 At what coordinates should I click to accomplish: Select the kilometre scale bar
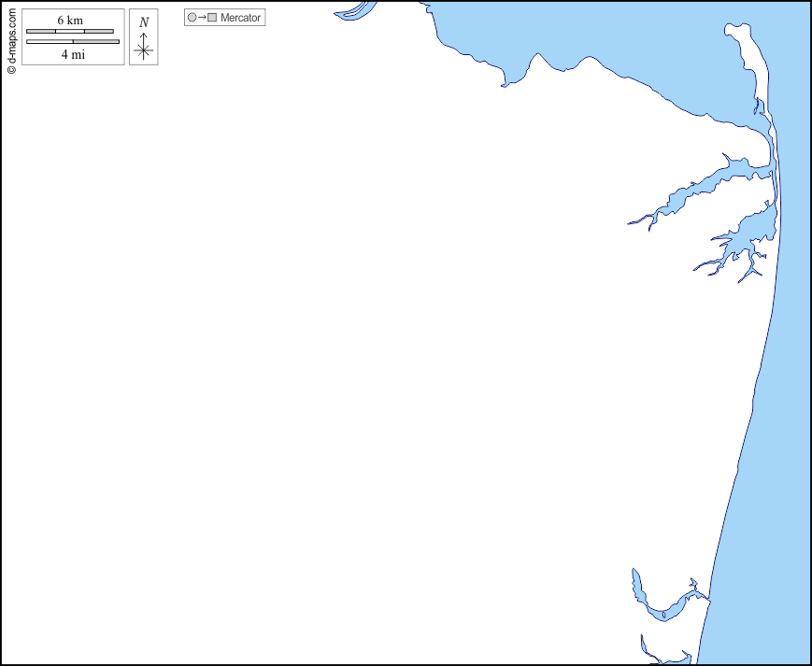coord(70,32)
